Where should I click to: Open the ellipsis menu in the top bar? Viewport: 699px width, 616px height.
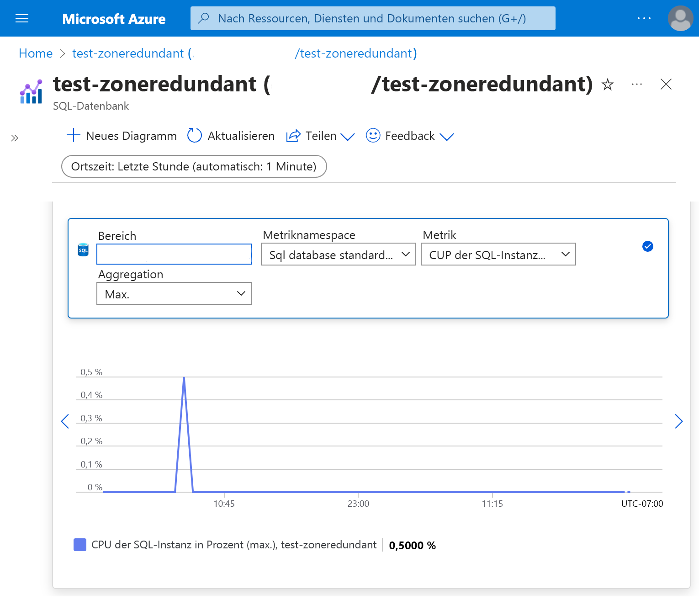(x=644, y=18)
